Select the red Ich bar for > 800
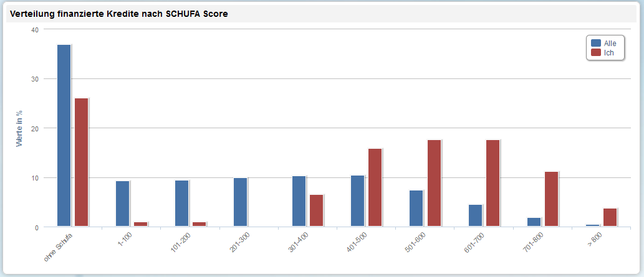Screen dimensions: 644x277 pos(610,217)
